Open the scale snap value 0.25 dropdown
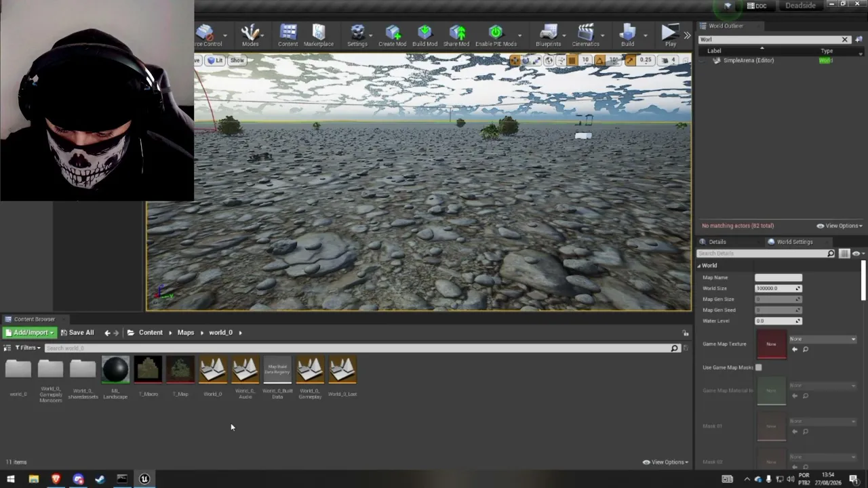 pyautogui.click(x=646, y=60)
